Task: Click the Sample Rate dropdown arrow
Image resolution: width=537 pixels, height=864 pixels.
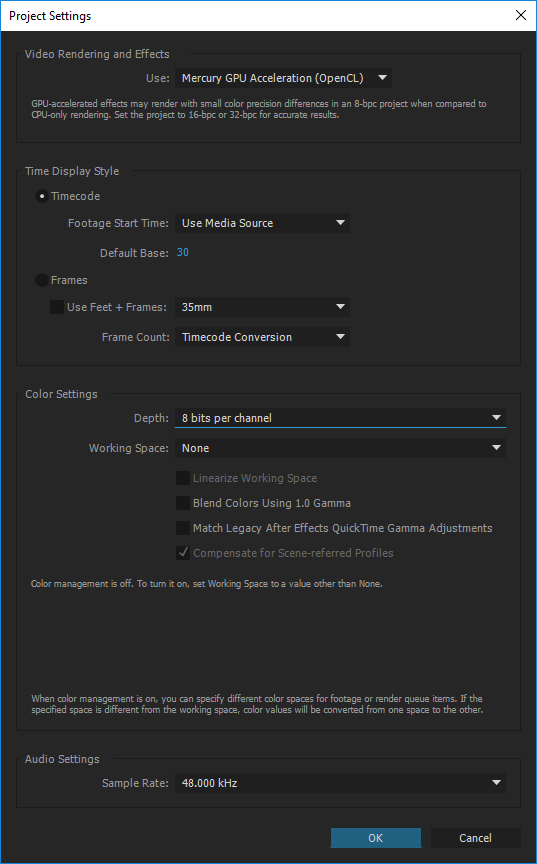Action: pyautogui.click(x=496, y=783)
